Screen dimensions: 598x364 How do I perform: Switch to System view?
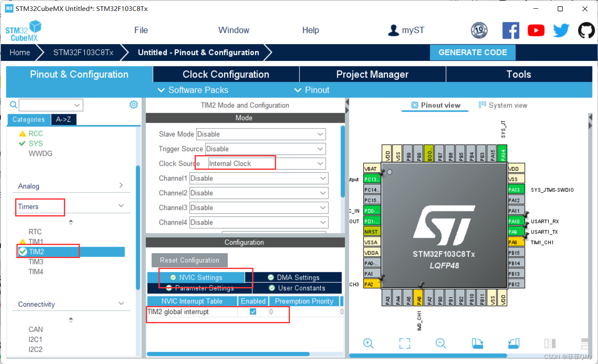coord(503,105)
